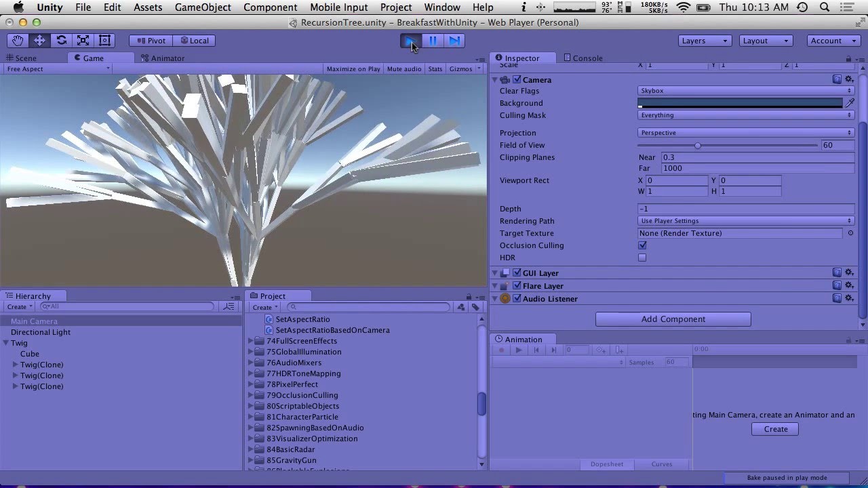Toggle animation record button
The width and height of the screenshot is (868, 488).
(x=502, y=350)
